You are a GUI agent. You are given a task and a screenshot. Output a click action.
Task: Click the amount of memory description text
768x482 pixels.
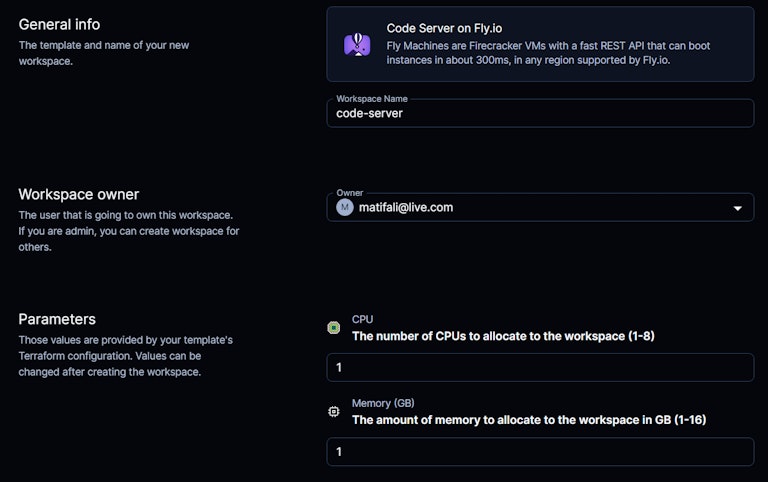tap(528, 420)
